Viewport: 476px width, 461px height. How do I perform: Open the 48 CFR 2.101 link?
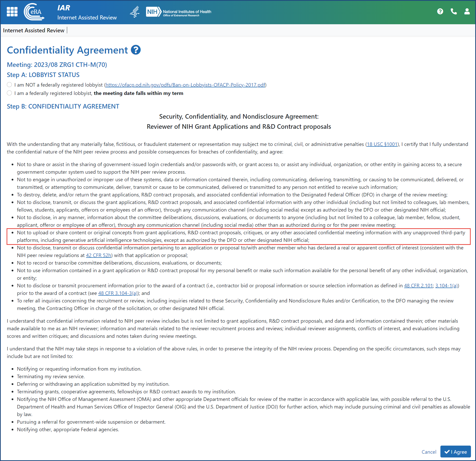click(418, 286)
